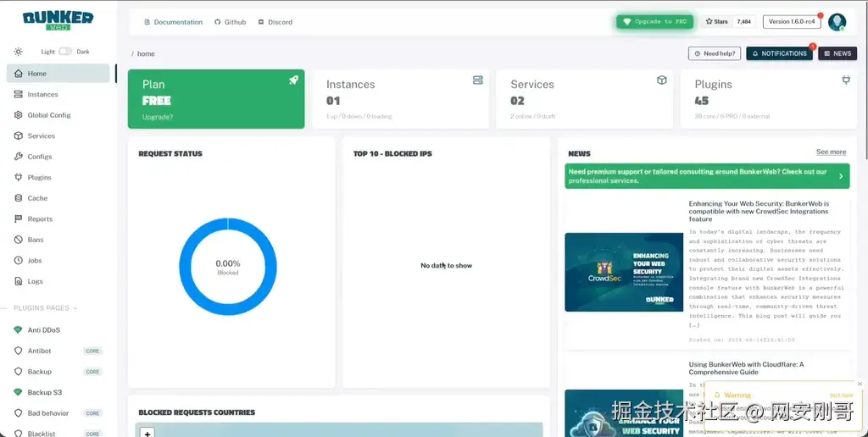Click the BunkerWeb logo

point(58,21)
